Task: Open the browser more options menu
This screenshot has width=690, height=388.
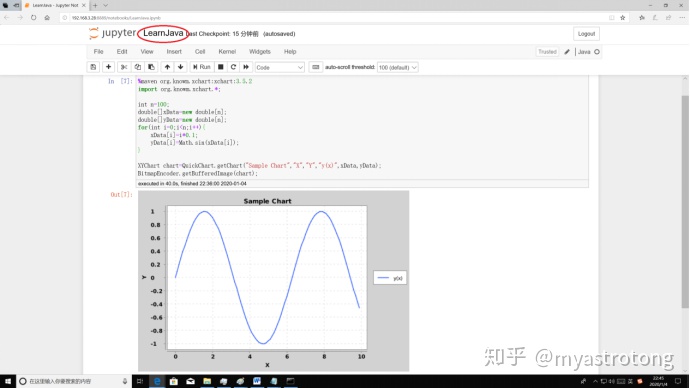Action: 682,18
